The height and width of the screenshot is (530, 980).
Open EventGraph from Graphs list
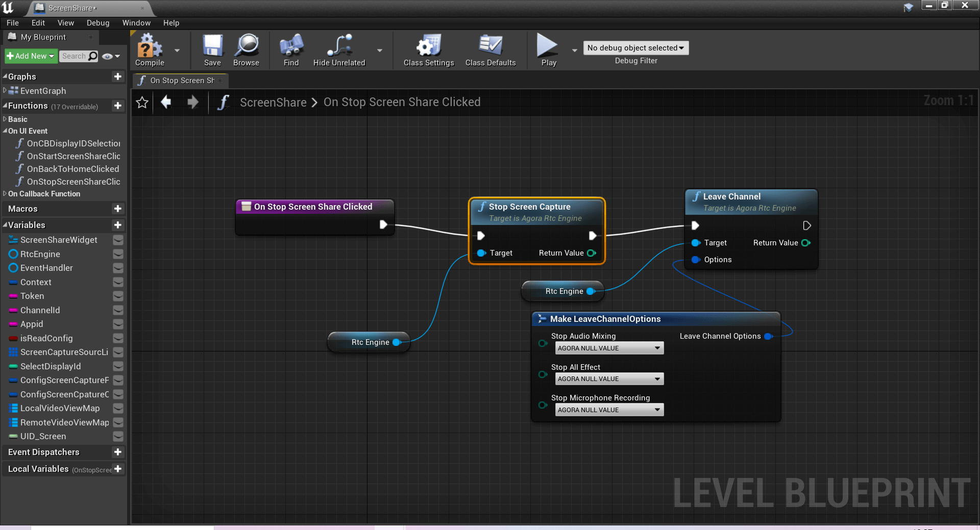pos(43,91)
